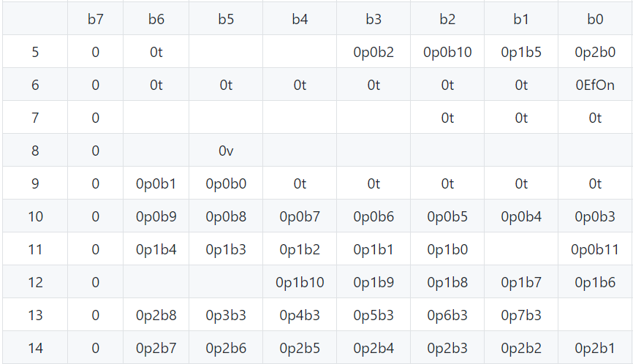Select row label 8
This screenshot has width=633, height=364.
pyautogui.click(x=35, y=151)
